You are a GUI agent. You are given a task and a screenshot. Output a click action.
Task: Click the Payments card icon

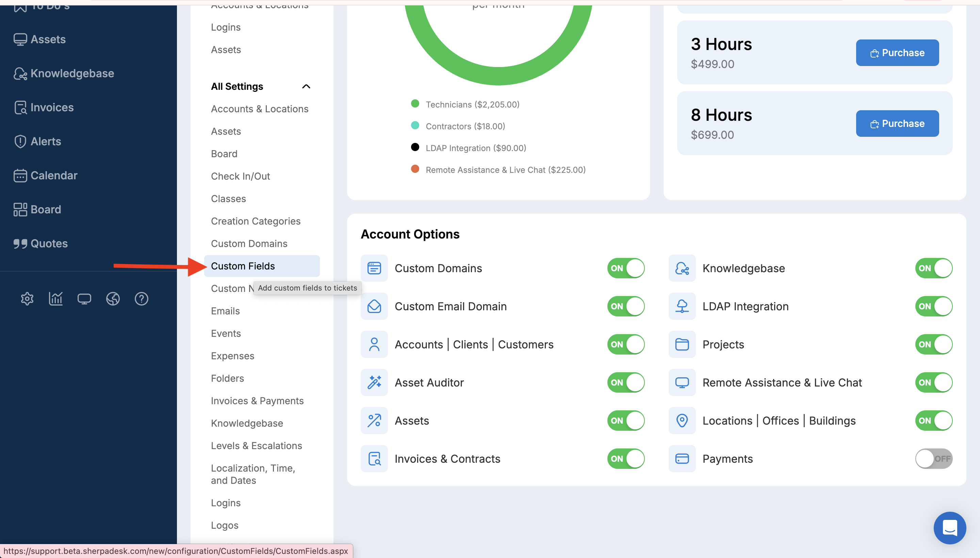pos(682,459)
